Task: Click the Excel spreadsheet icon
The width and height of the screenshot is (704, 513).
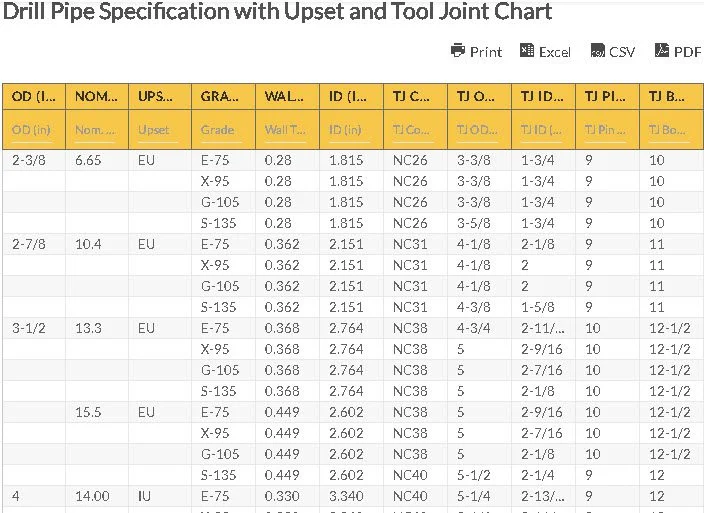Action: (x=526, y=51)
